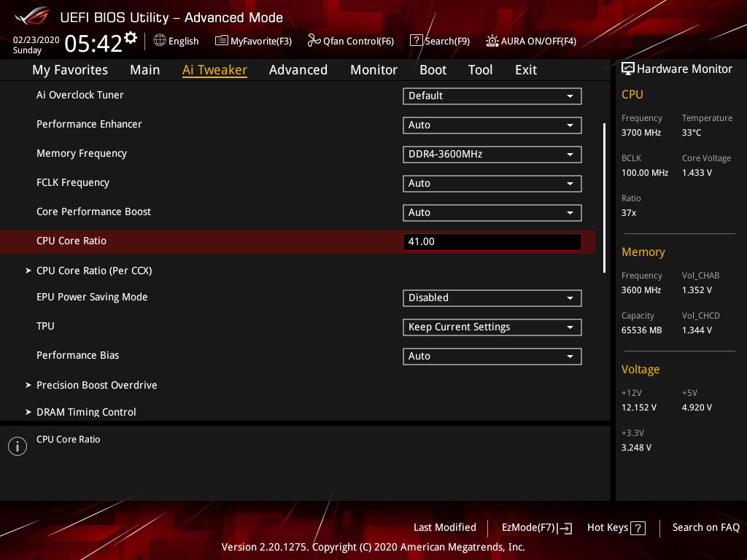Select the CPU Core Ratio row label
This screenshot has width=747, height=560.
point(71,241)
